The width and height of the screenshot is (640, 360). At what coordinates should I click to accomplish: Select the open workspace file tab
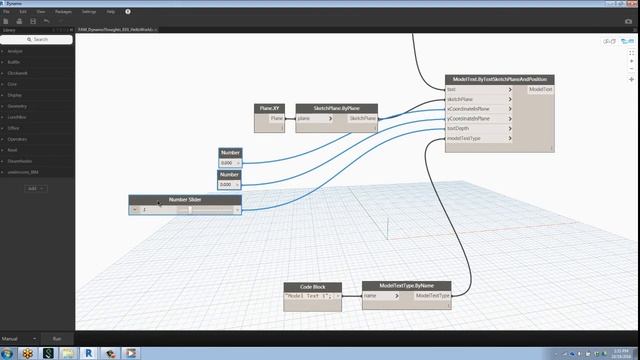[118, 30]
